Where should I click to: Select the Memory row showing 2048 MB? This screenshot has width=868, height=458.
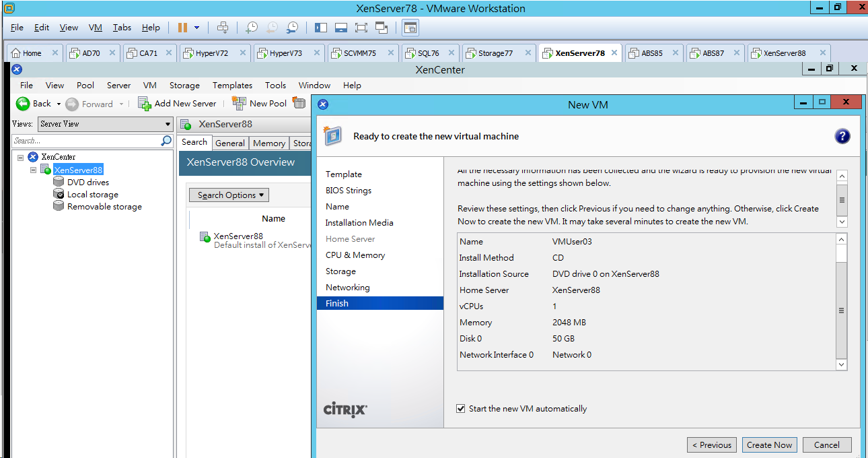[x=646, y=322]
